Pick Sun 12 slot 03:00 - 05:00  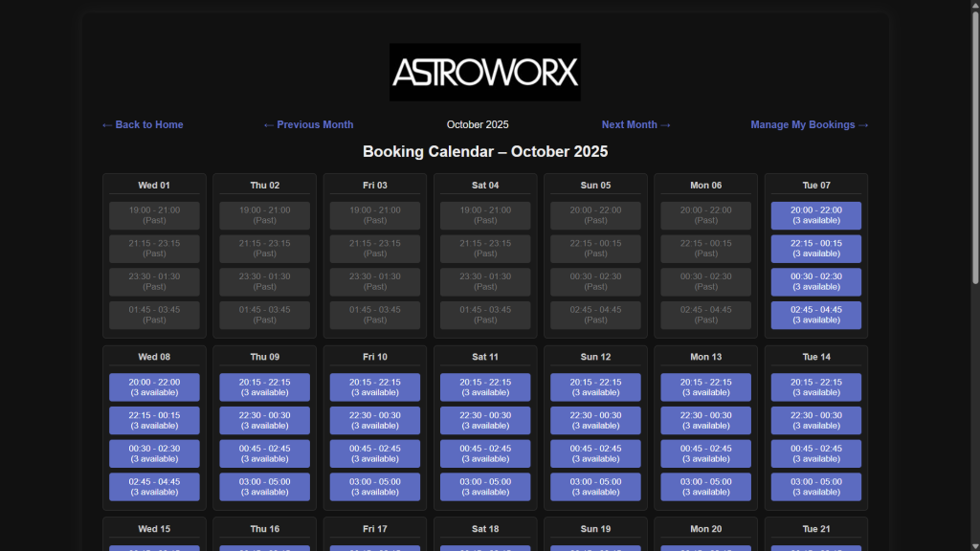[x=595, y=487]
